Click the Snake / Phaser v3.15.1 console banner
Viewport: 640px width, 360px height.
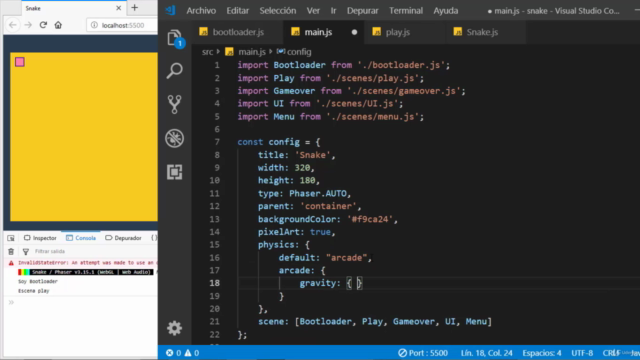click(85, 272)
